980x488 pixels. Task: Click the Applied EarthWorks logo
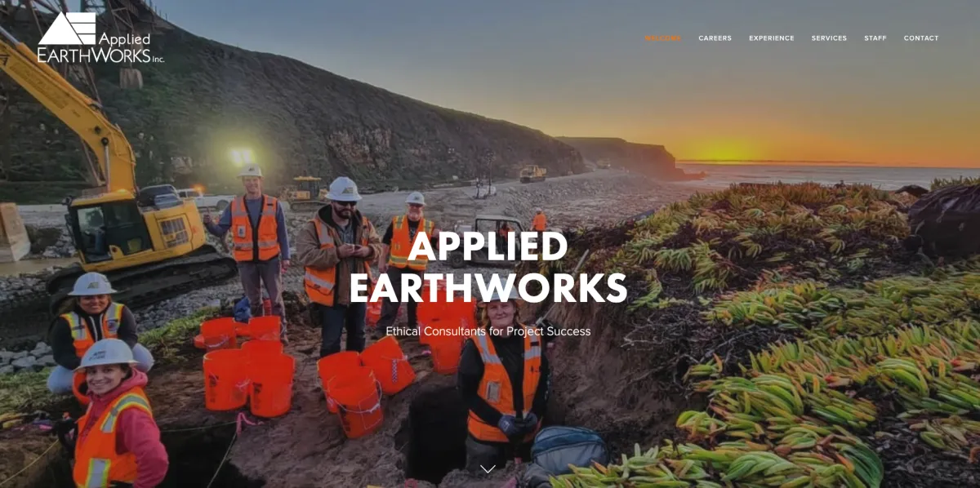[100, 38]
